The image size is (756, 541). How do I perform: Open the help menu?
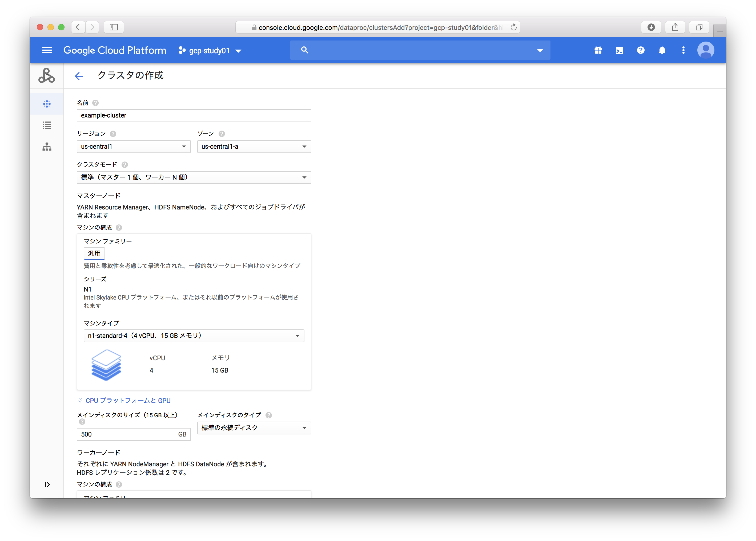[640, 50]
